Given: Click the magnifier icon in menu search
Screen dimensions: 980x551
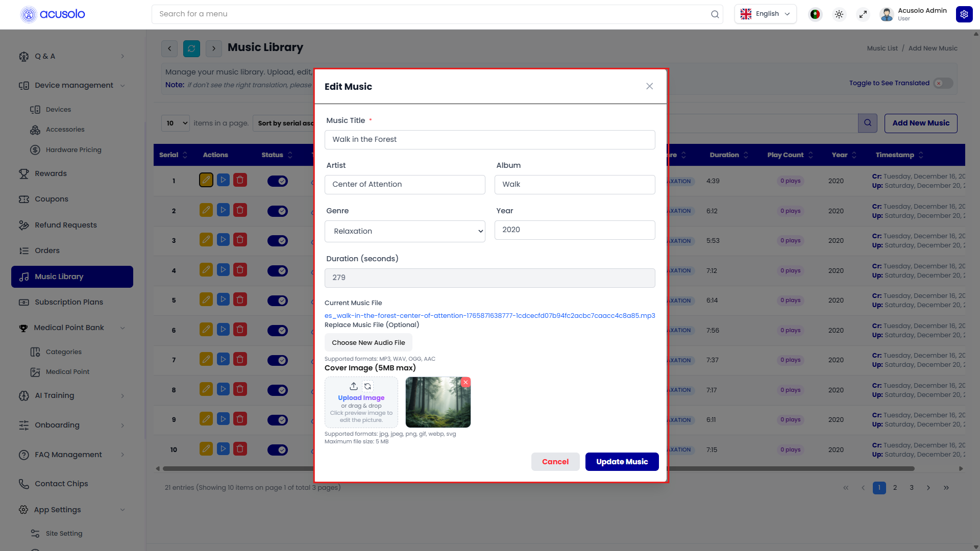Looking at the screenshot, I should 715,14.
